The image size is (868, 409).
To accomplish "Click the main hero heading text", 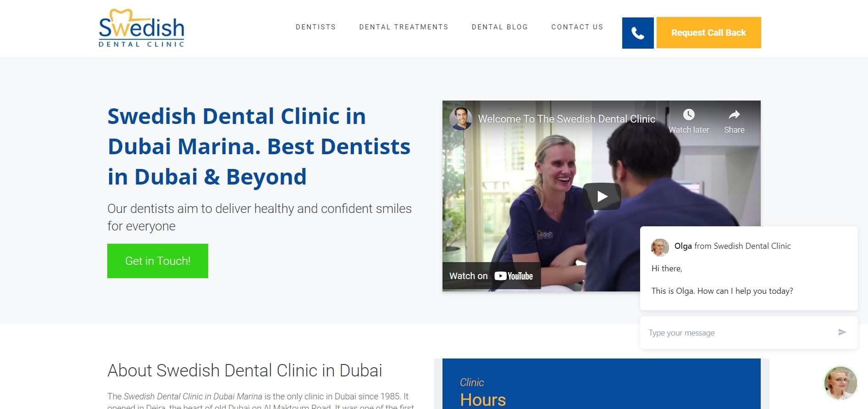I will point(259,146).
